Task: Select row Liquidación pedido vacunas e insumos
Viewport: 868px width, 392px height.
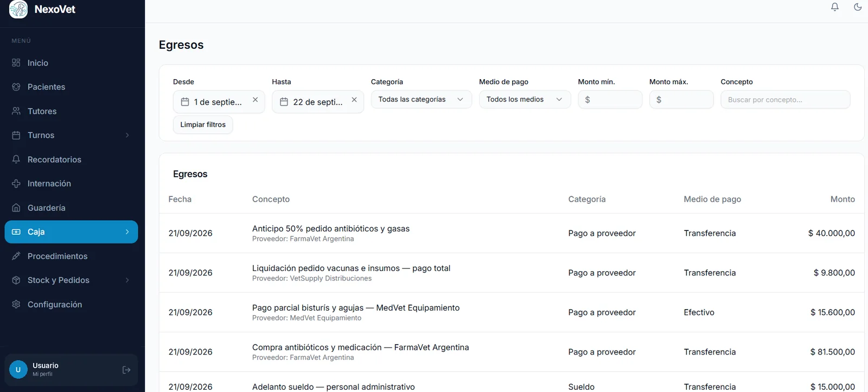Action: [x=512, y=273]
